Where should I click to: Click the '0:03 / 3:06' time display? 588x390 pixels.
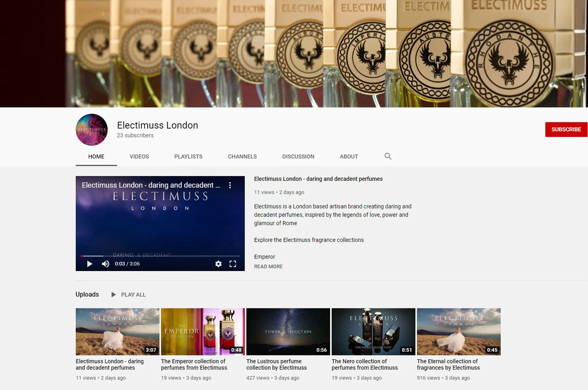[127, 264]
